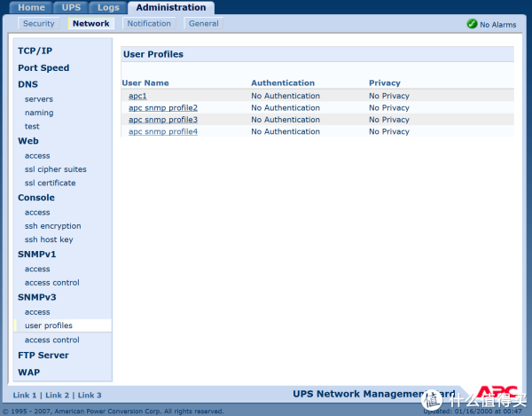Image resolution: width=532 pixels, height=416 pixels.
Task: Open the Notification submenu
Action: [149, 23]
